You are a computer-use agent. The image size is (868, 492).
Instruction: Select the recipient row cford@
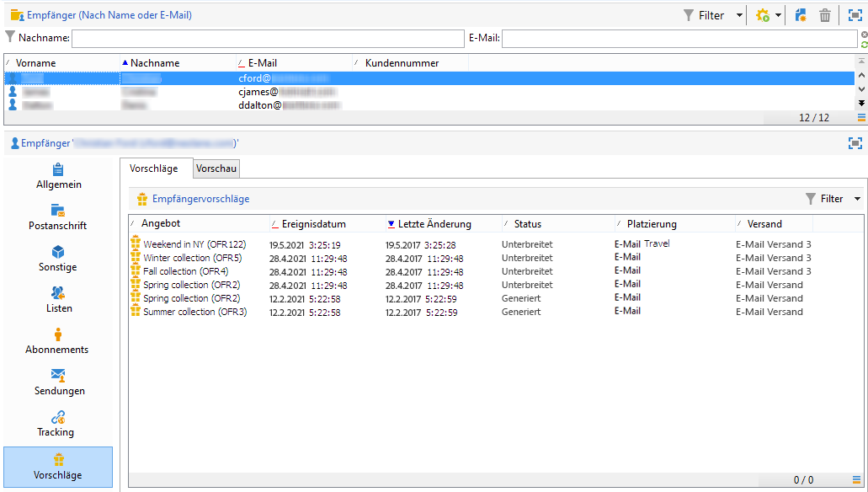(429, 78)
